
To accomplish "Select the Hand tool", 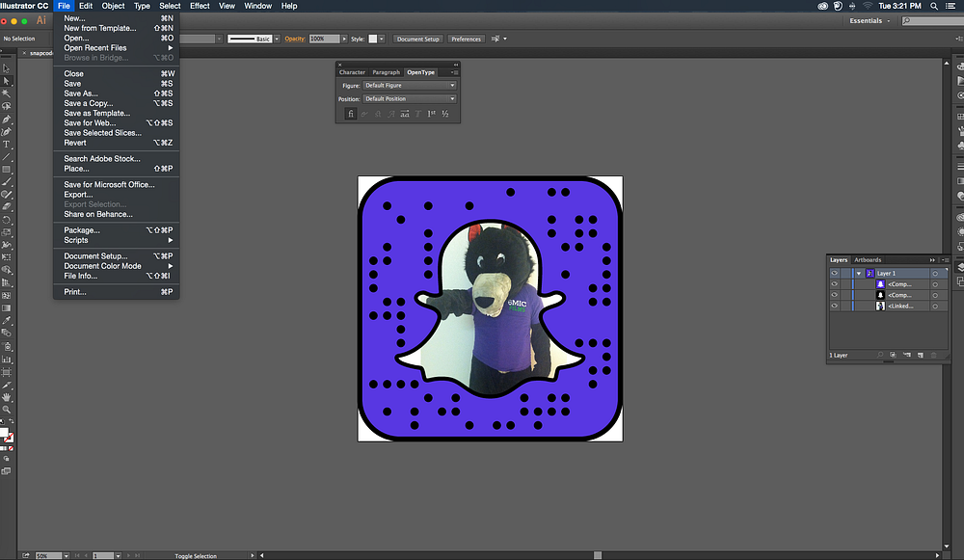I will coord(6,396).
